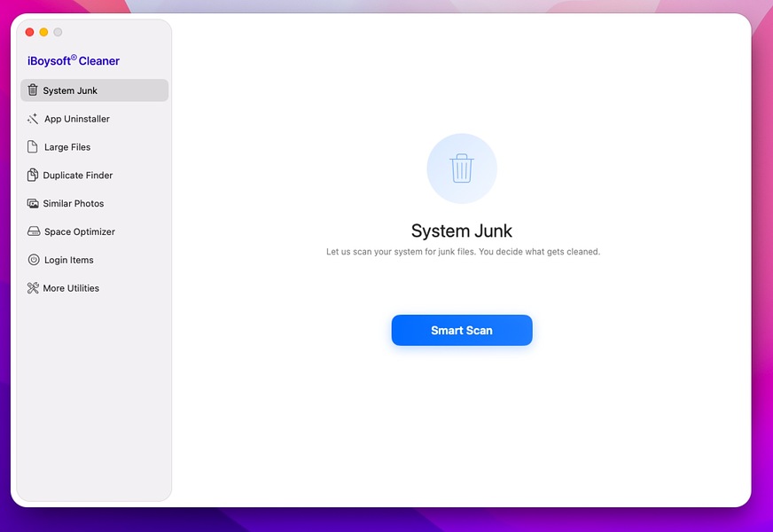773x532 pixels.
Task: Open App Uninstaller via its sparkle icon
Action: (33, 119)
